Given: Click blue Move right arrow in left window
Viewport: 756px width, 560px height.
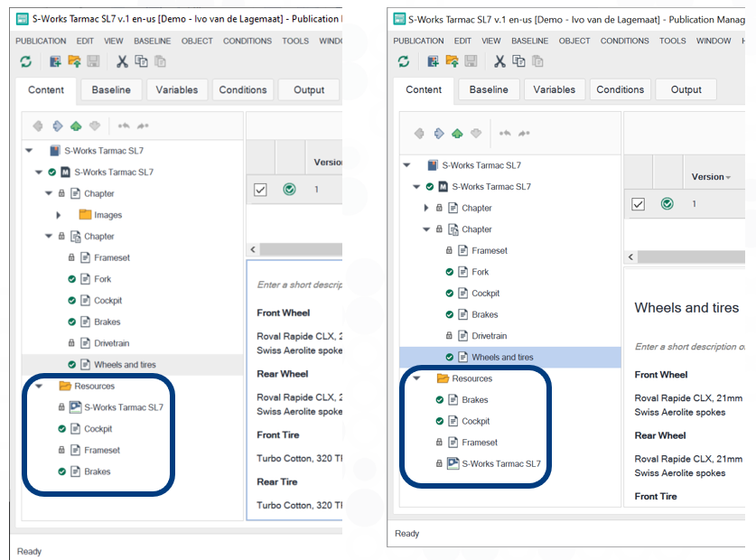Looking at the screenshot, I should tap(58, 126).
